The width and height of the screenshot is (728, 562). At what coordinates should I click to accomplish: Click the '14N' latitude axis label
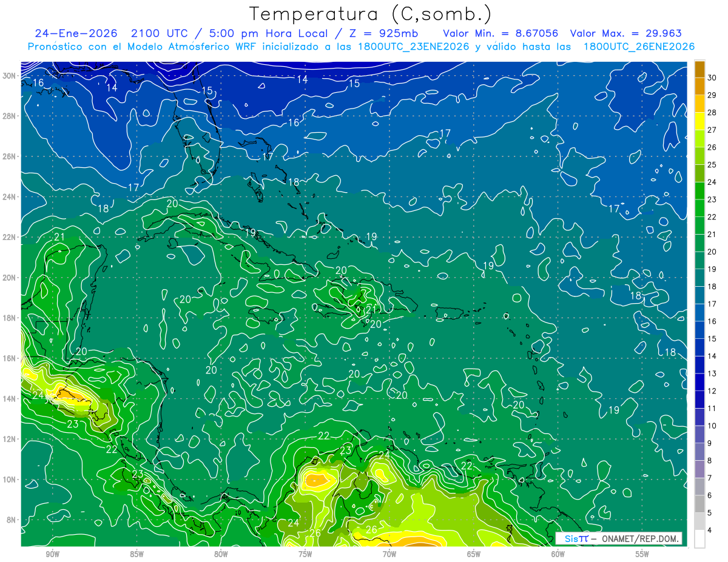click(10, 399)
